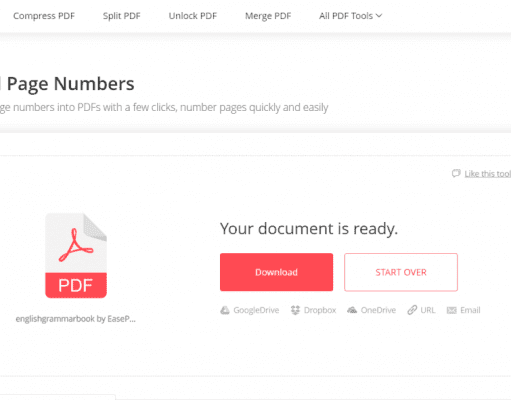Click the Google Drive cloud icon
511x400 pixels.
(225, 310)
